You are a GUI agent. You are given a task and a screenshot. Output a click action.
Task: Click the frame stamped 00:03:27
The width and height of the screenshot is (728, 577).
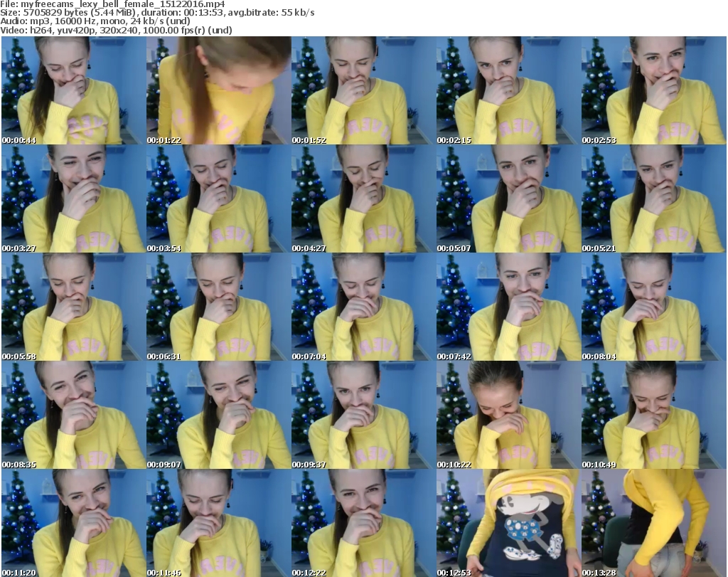[x=74, y=198]
